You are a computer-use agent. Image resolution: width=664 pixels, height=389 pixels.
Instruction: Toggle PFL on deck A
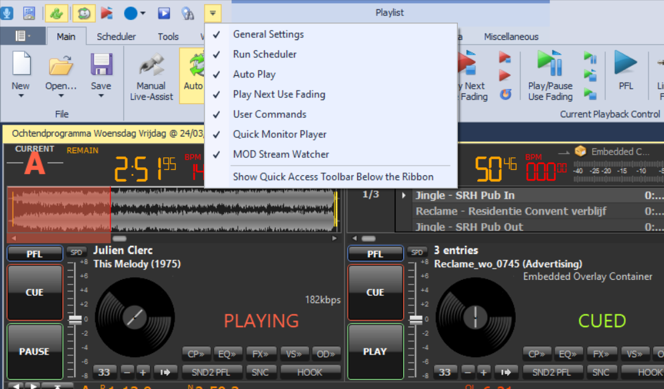35,254
